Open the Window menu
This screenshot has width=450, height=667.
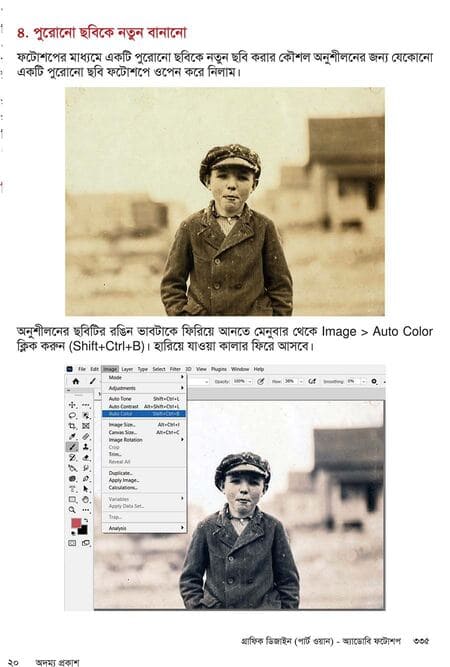pyautogui.click(x=240, y=369)
